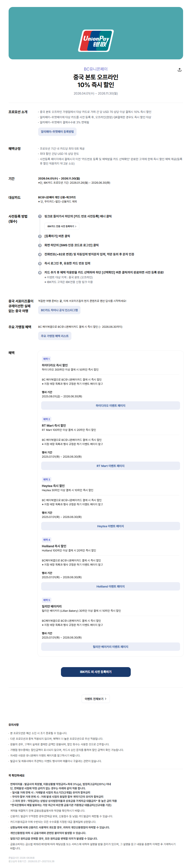
Task: Open the 주요 가맹점 혜택 리스트
Action: pos(55,336)
